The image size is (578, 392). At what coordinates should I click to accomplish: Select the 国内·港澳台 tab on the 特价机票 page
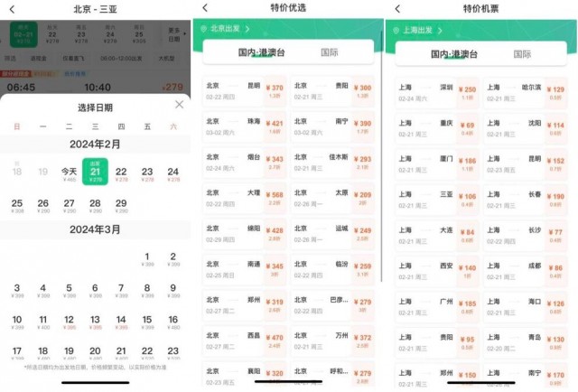point(454,54)
